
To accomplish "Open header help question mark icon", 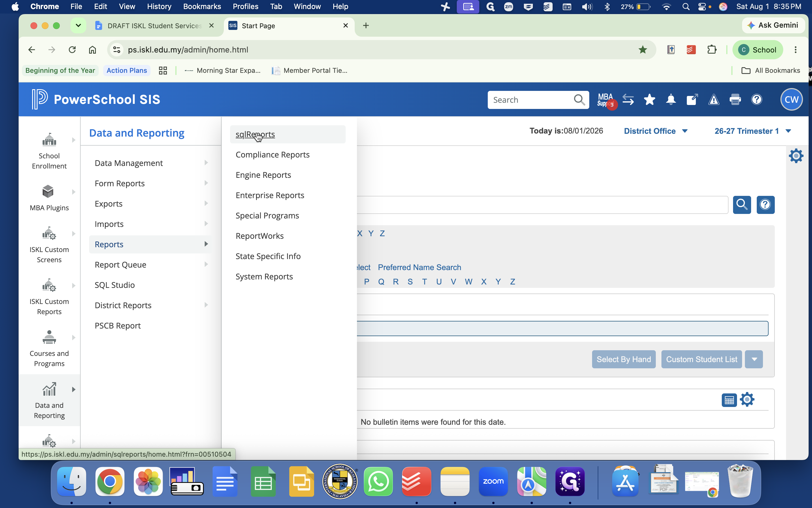I will point(757,100).
